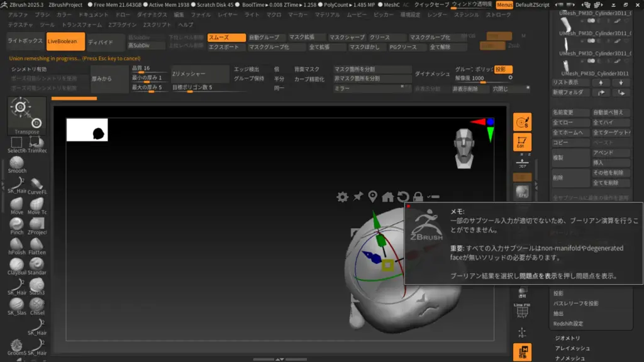Screen dimensions: 644x362
Task: Choose the Move Topological brush
Action: point(36,206)
